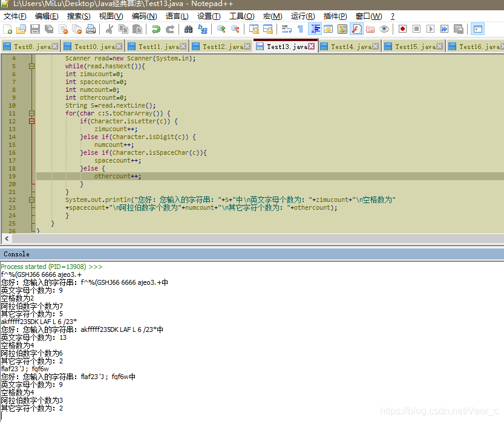Cut selection with scissors icon
The image size is (504, 422).
pyautogui.click(x=110, y=29)
